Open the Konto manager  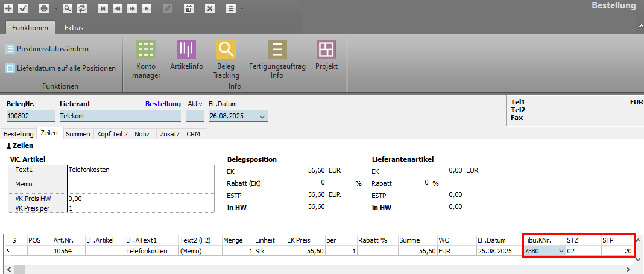146,60
